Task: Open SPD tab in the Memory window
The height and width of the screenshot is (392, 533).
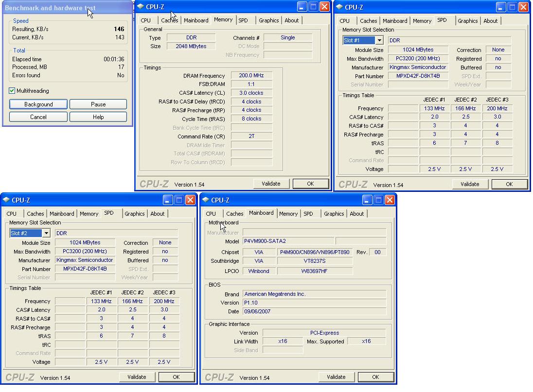Action: [x=243, y=20]
